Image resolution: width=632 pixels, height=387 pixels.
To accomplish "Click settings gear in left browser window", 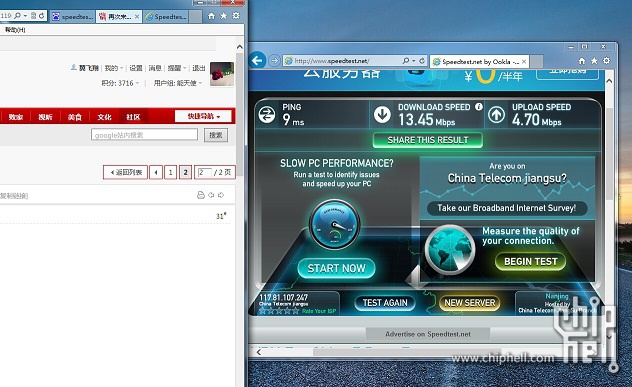I will (x=236, y=16).
